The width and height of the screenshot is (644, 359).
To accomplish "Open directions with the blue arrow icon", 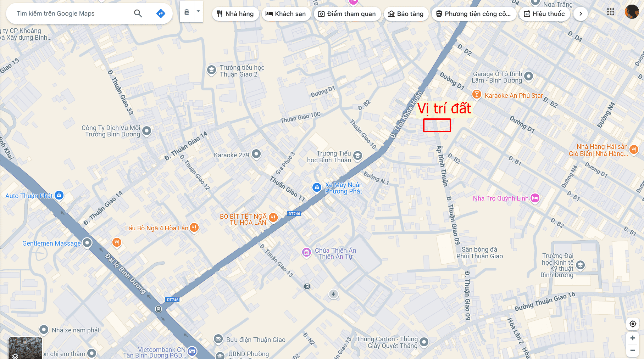I will pyautogui.click(x=161, y=13).
